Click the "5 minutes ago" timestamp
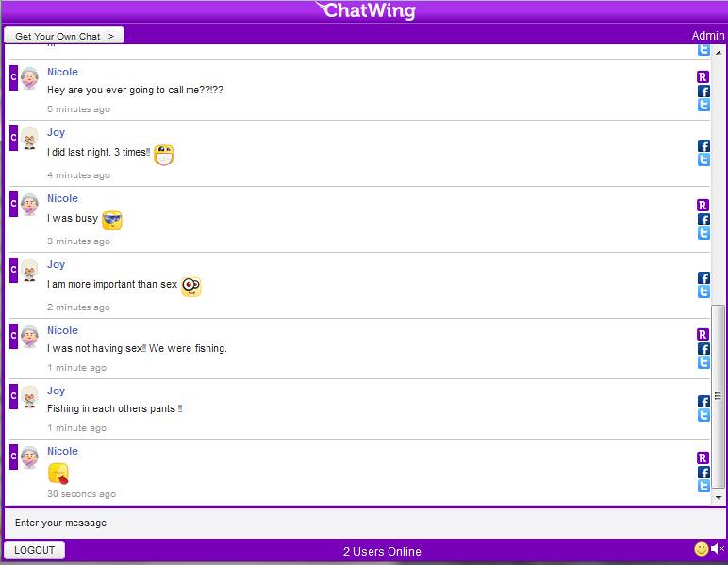The width and height of the screenshot is (728, 565). coord(78,109)
